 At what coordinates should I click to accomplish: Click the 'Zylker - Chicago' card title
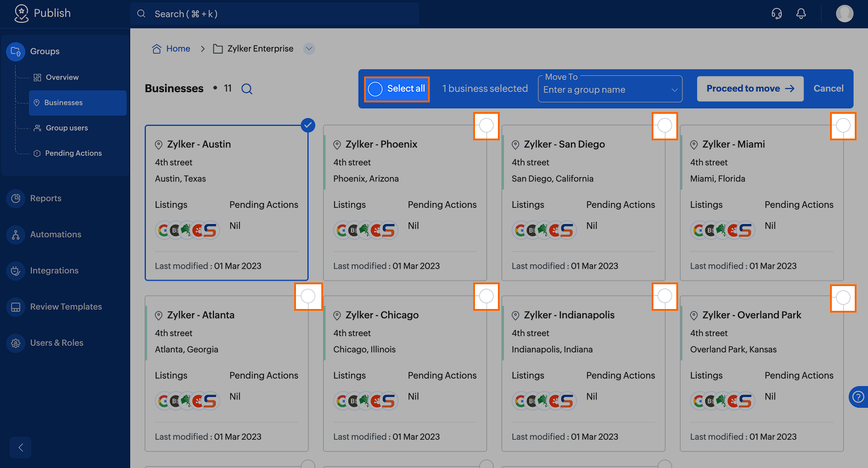382,315
